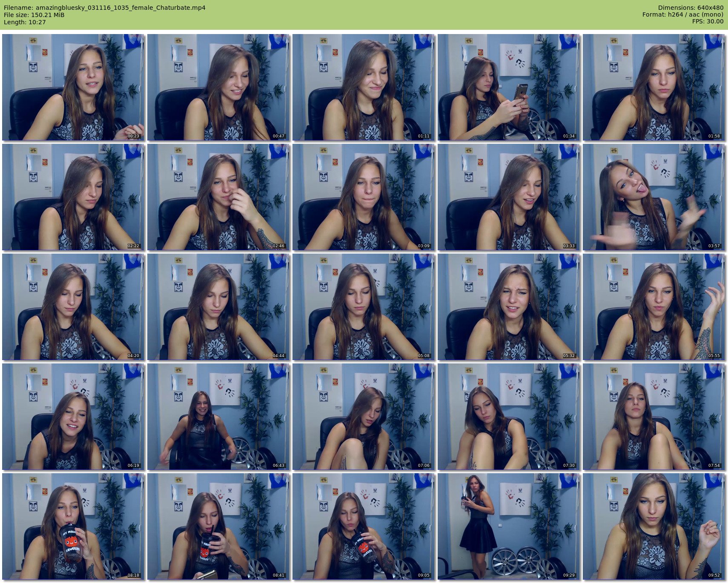Click the thumbnail stamped 08:41
This screenshot has width=728, height=583.
(218, 526)
